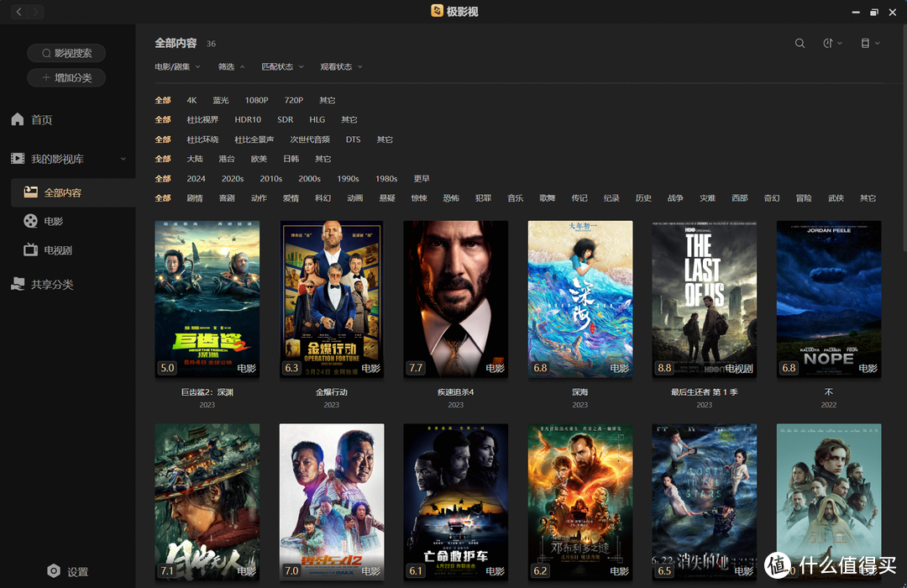
Task: Filter by 次世代音频
Action: (x=310, y=139)
